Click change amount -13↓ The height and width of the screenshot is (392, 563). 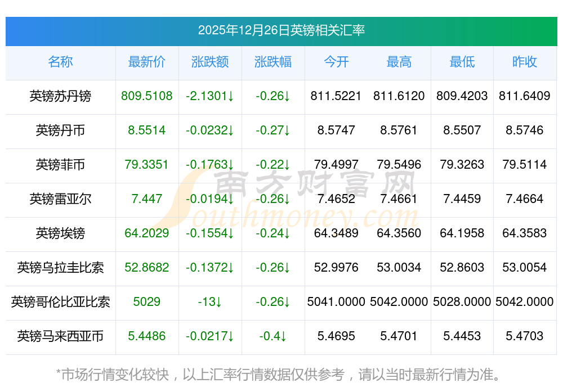210,301
